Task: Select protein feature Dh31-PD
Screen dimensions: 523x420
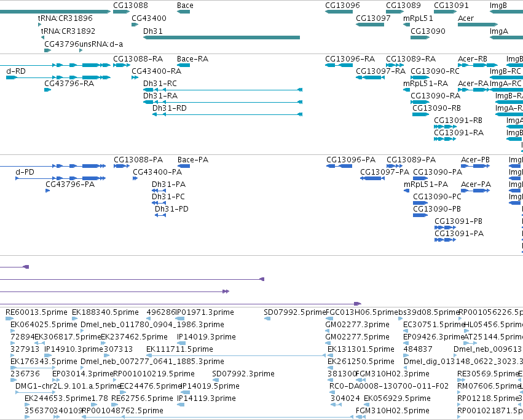Action: 160,215
